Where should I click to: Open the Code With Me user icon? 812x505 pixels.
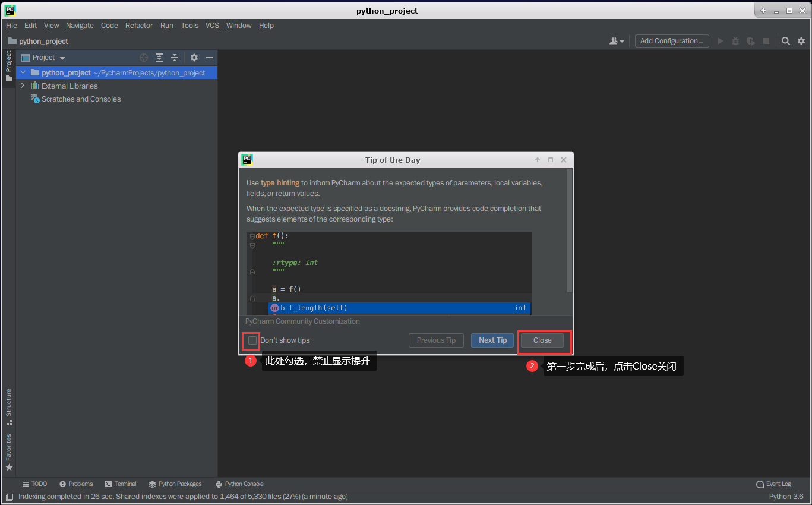617,41
